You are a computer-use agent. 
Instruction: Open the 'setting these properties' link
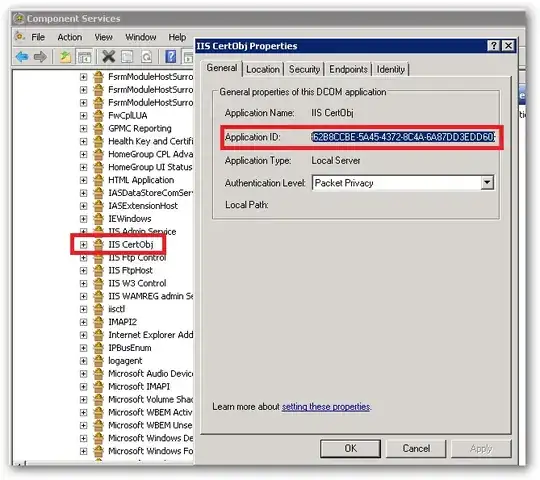coord(326,407)
